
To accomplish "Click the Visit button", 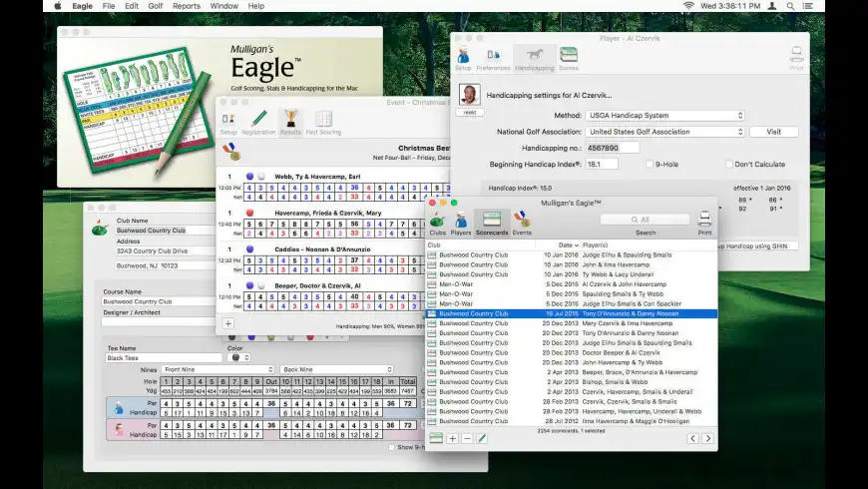I will pos(774,132).
